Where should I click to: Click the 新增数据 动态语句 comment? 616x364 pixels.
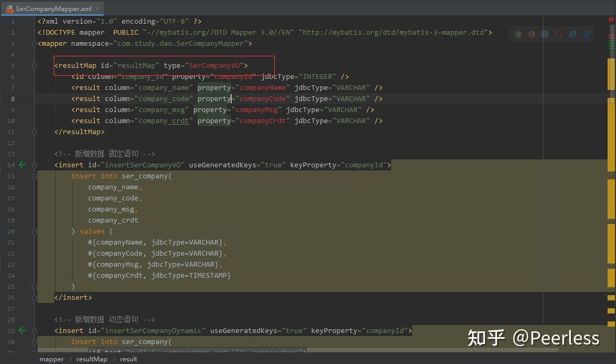(x=104, y=319)
